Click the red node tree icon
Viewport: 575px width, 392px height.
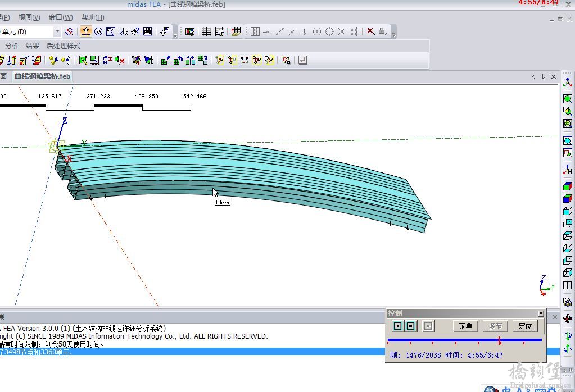286,60
